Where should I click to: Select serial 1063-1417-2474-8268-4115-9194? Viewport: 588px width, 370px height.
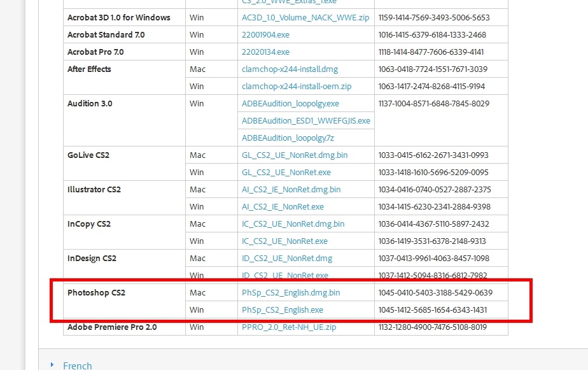pyautogui.click(x=431, y=87)
